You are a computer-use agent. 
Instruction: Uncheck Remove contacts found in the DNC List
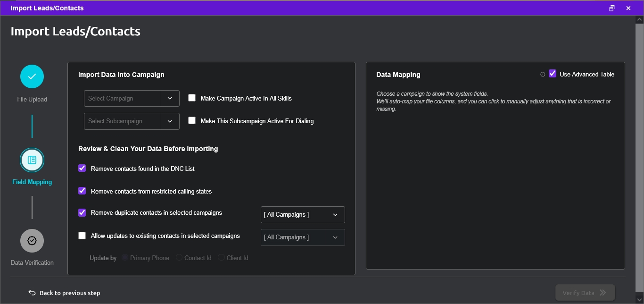point(82,168)
